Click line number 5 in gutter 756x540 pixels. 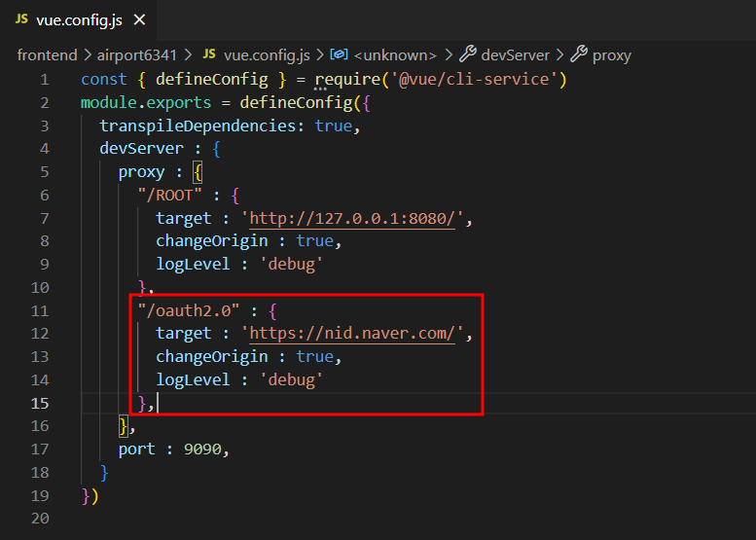pos(45,172)
